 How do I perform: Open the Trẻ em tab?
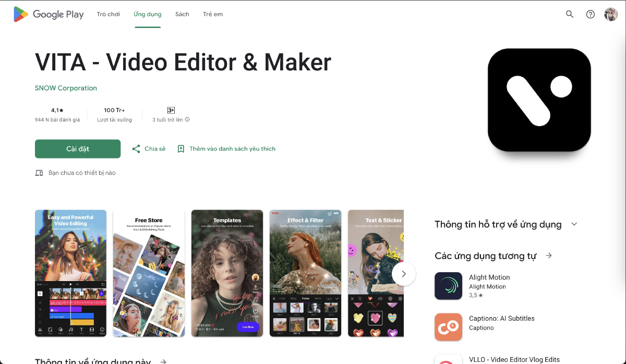[x=213, y=14]
